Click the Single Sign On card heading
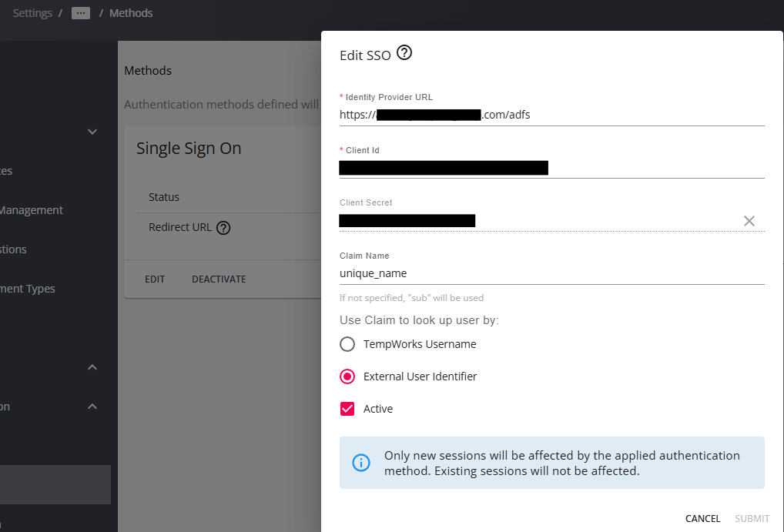Image resolution: width=784 pixels, height=532 pixels. click(x=189, y=148)
